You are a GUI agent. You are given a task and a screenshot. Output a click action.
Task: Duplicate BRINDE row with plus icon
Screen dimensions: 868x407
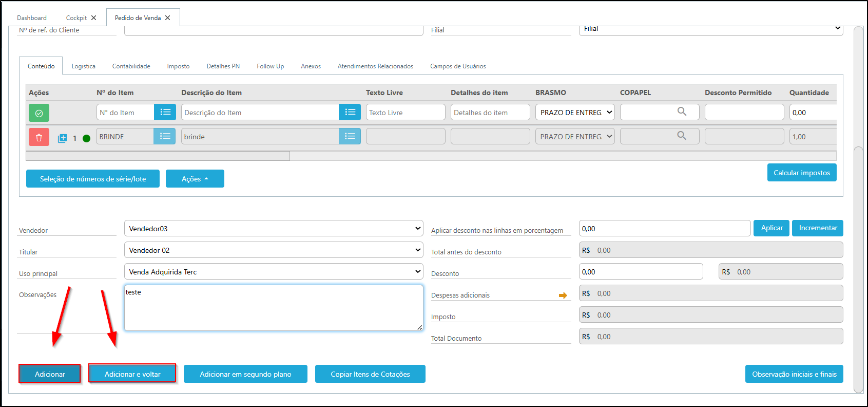coord(63,138)
